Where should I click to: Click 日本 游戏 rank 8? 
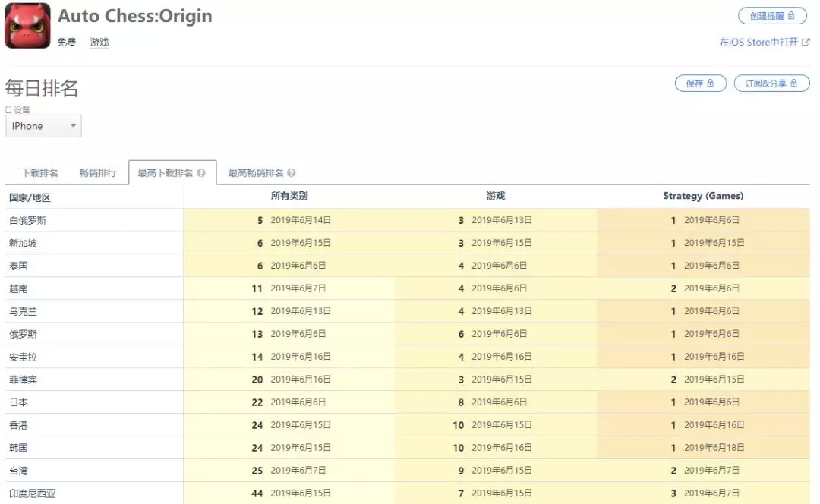pyautogui.click(x=462, y=402)
